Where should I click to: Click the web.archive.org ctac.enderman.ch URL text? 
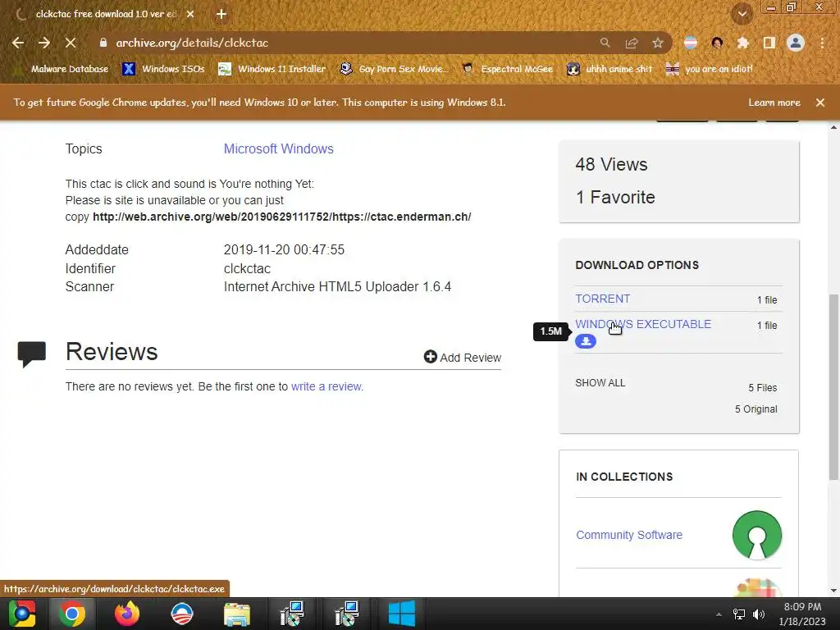click(282, 217)
